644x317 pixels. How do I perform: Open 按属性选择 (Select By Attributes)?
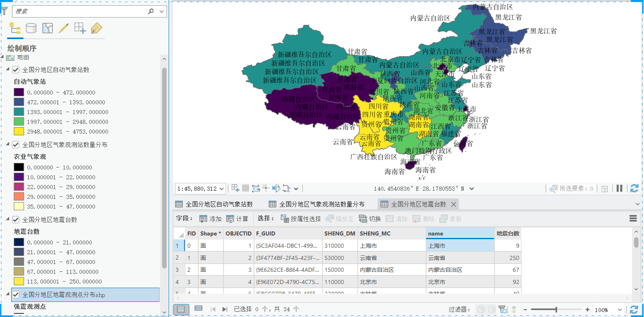tap(301, 219)
